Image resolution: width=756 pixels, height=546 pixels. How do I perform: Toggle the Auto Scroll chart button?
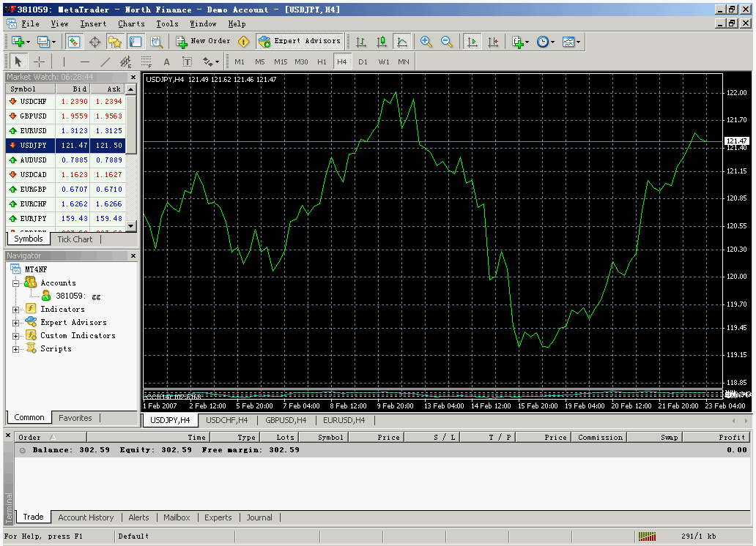tap(472, 42)
